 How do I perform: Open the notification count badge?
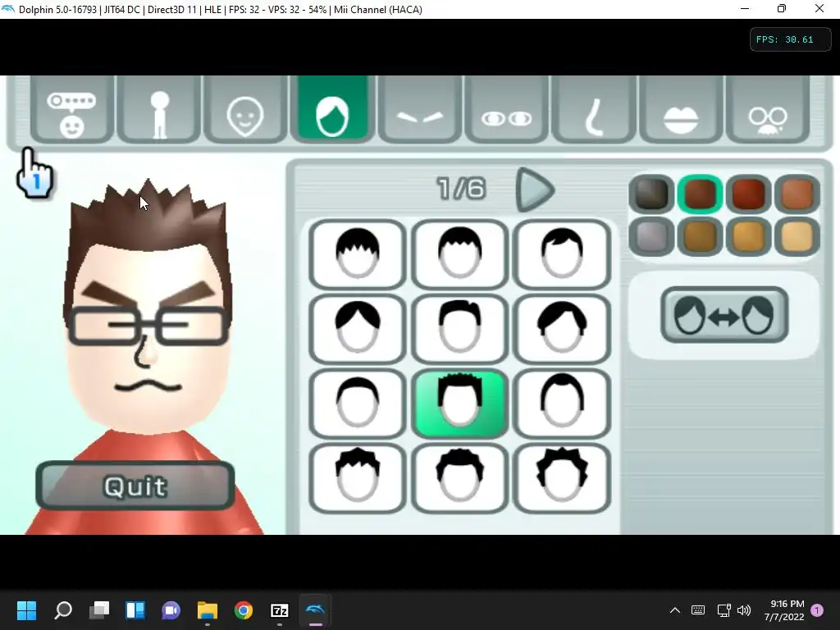[818, 610]
